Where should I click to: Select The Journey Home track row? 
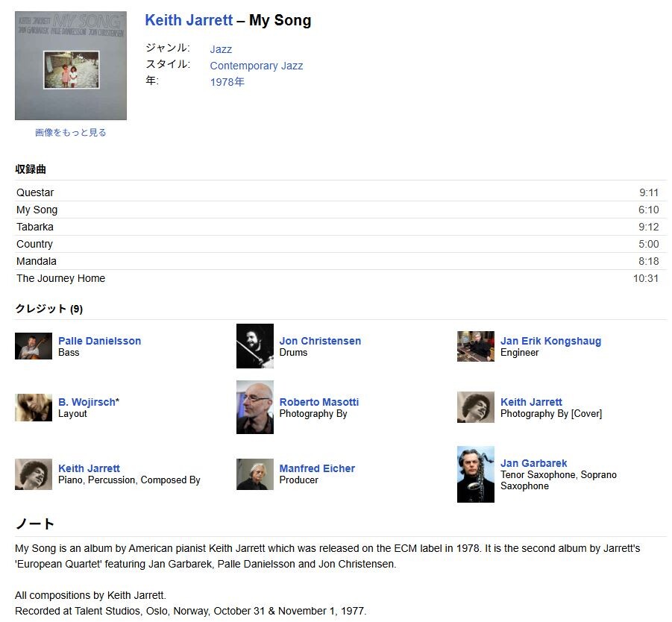[341, 278]
